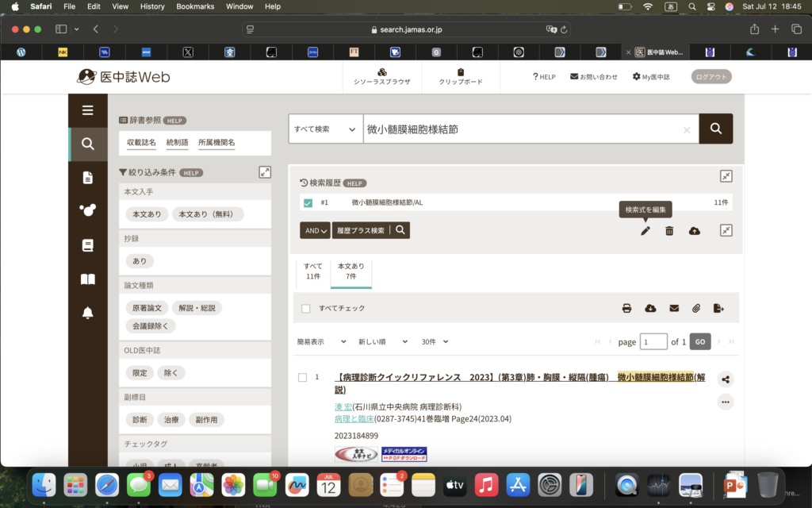Uncheck search history item #1
This screenshot has width=812, height=508.
pyautogui.click(x=308, y=202)
